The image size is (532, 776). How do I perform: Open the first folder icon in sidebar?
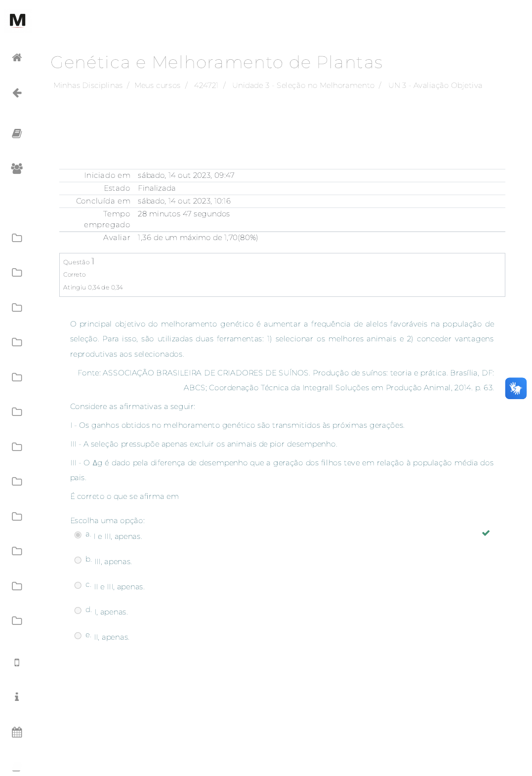point(17,238)
